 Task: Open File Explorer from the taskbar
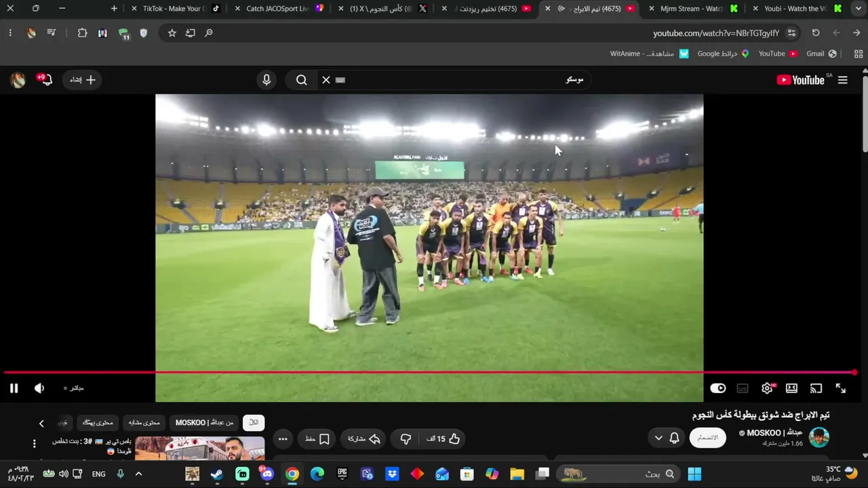click(517, 474)
